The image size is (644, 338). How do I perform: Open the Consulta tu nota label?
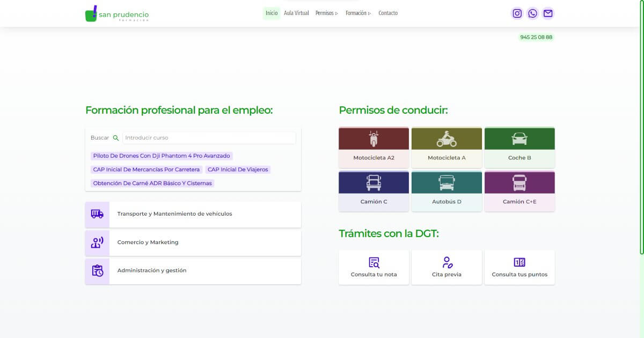[x=374, y=275]
